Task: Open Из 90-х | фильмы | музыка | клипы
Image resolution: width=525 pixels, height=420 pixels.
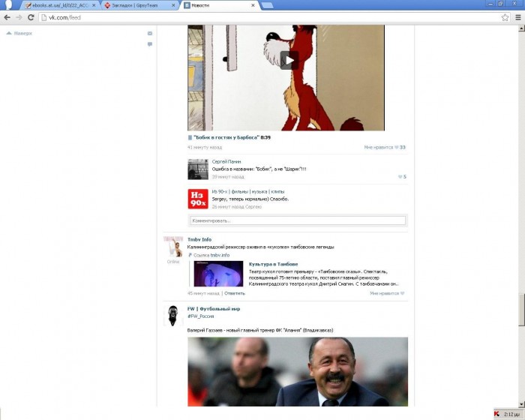Action: tap(248, 191)
